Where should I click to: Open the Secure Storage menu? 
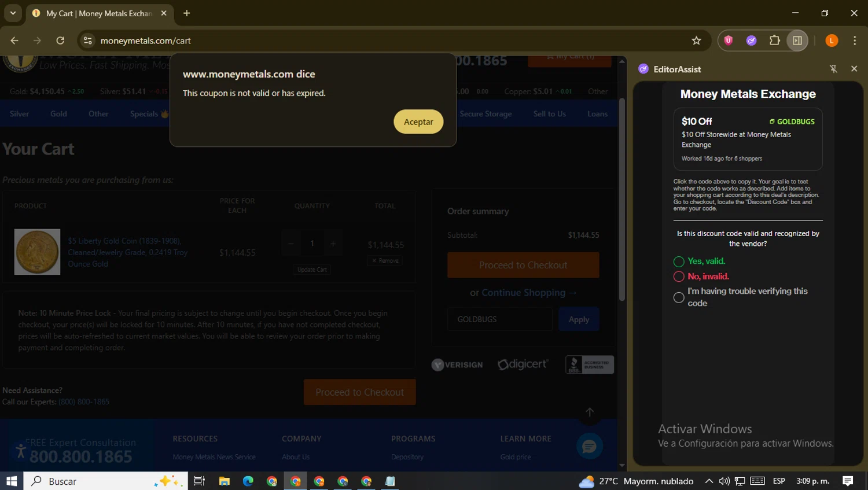(x=486, y=113)
